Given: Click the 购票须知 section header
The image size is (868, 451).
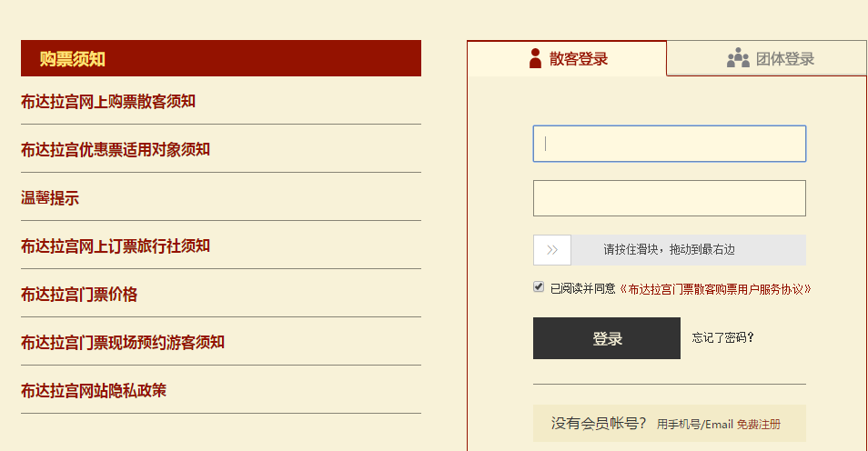Looking at the screenshot, I should click(73, 59).
